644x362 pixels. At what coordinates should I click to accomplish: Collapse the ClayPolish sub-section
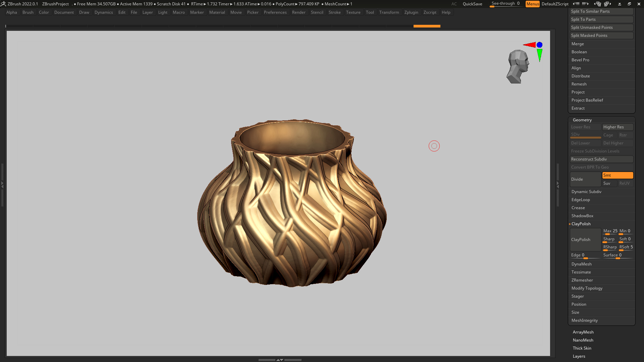581,224
